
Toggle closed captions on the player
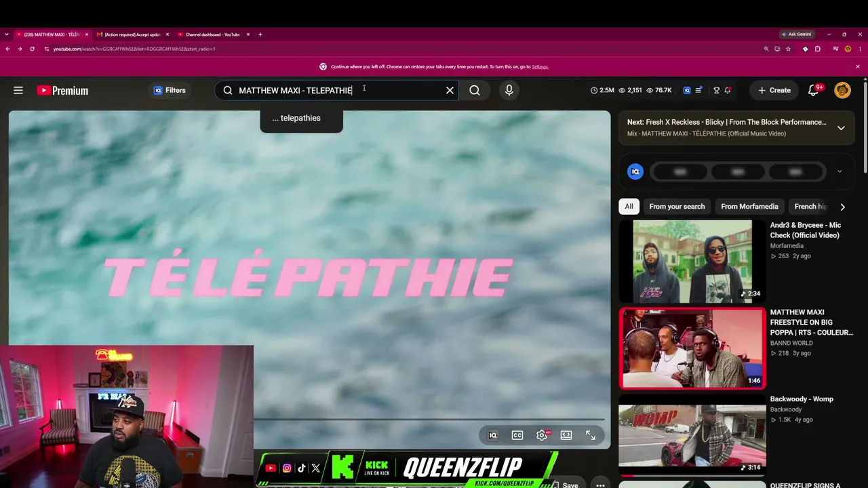point(517,435)
